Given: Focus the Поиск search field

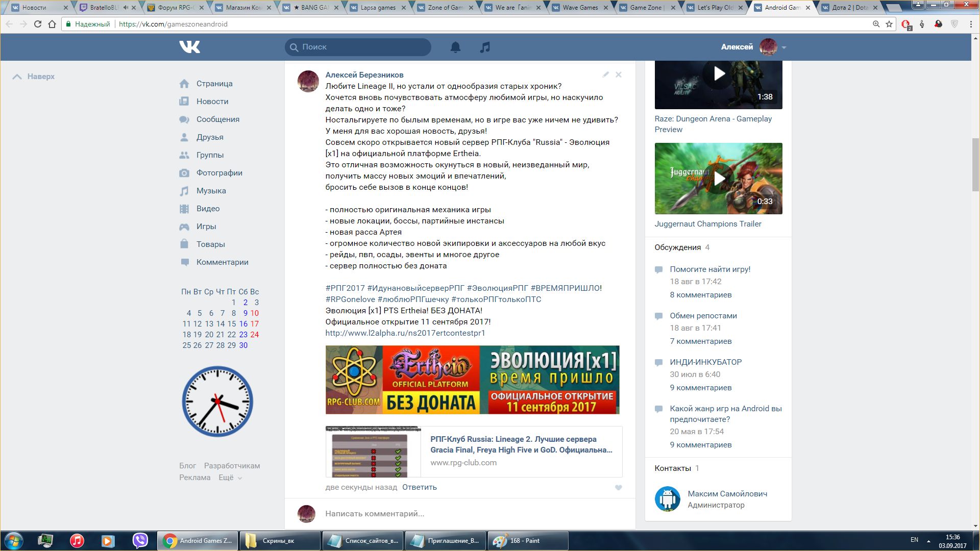Looking at the screenshot, I should [x=358, y=47].
